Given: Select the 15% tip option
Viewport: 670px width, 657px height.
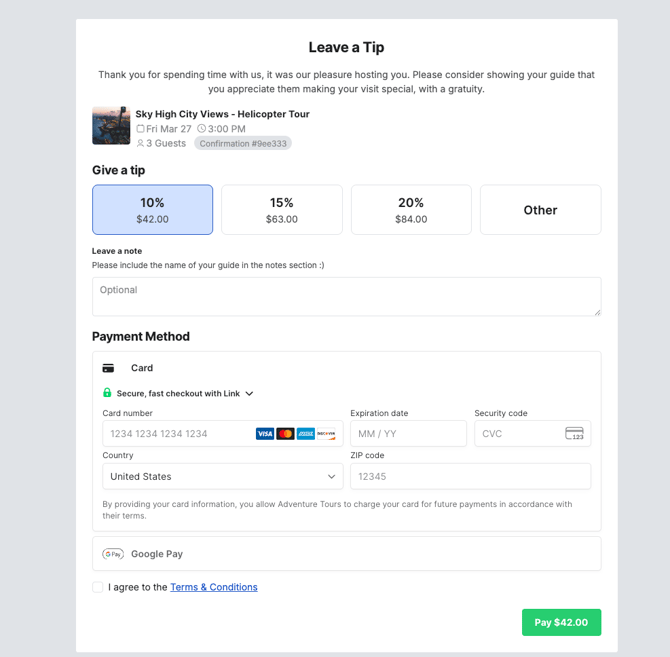Looking at the screenshot, I should click(282, 210).
